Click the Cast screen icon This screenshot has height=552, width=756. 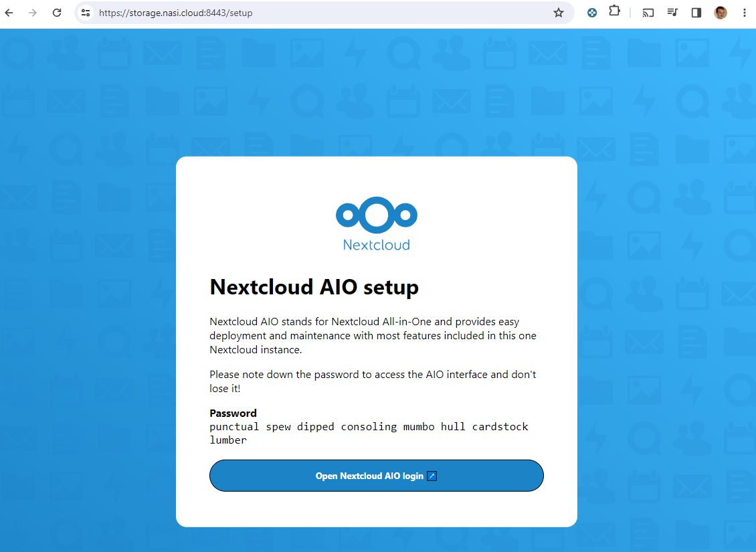coord(648,13)
